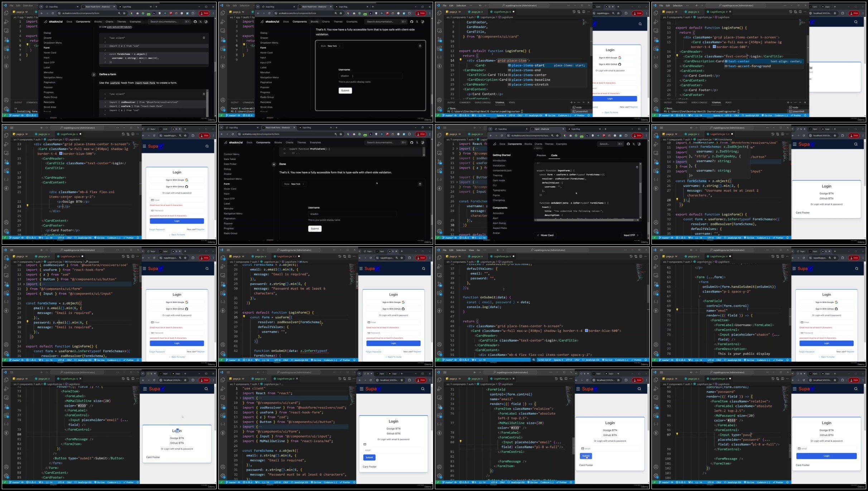868x491 pixels.
Task: Open the Context Menu sidebar link
Action: coord(231,154)
